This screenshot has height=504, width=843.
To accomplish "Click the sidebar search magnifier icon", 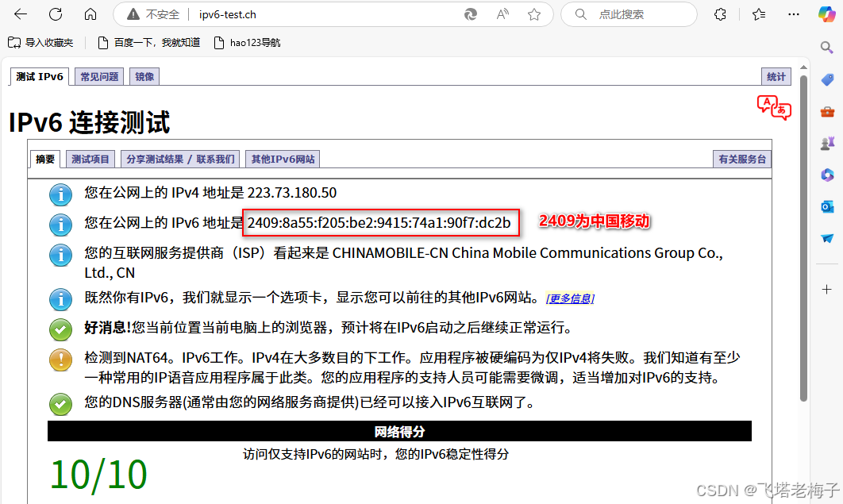I will point(827,48).
